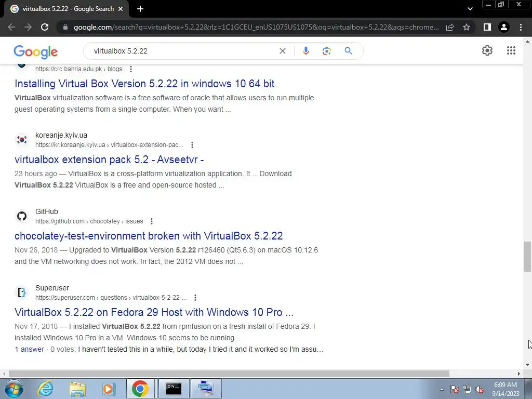Click the vertical scrollbar thumb
The image size is (532, 399).
[x=527, y=257]
